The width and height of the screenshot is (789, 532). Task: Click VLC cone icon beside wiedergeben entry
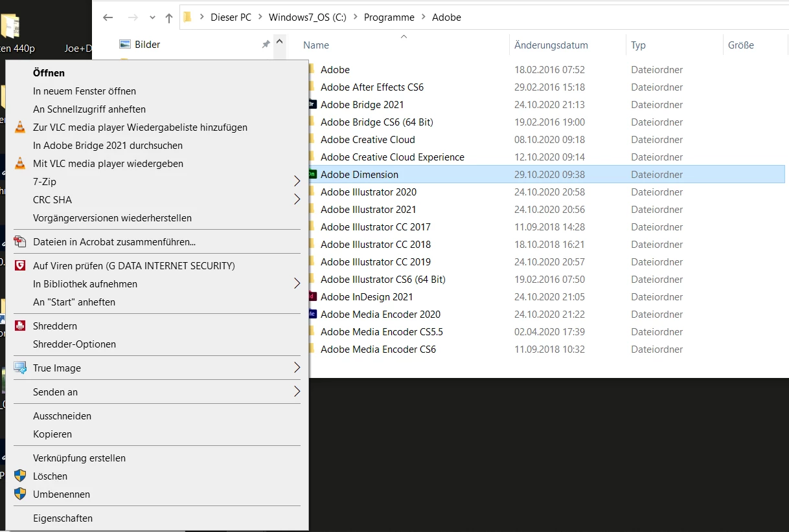tap(21, 164)
